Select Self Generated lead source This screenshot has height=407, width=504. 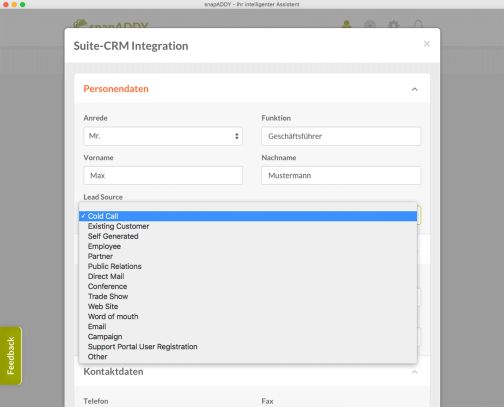248,236
